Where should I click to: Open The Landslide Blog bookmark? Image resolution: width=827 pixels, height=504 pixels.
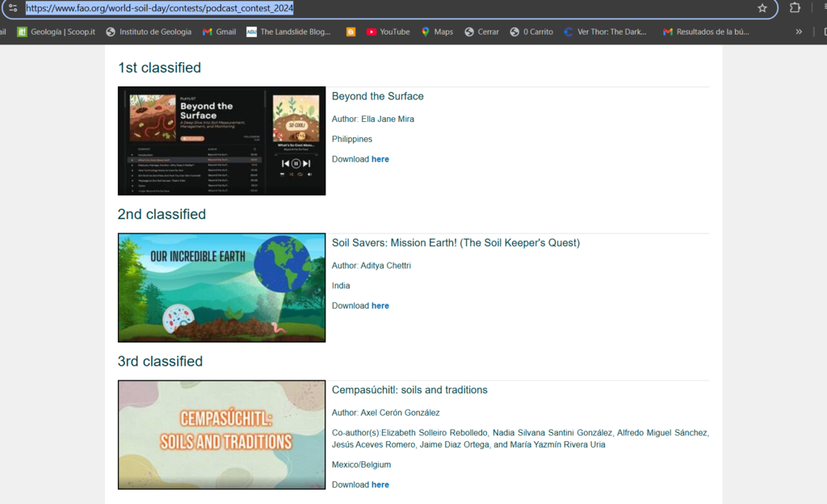pos(289,31)
